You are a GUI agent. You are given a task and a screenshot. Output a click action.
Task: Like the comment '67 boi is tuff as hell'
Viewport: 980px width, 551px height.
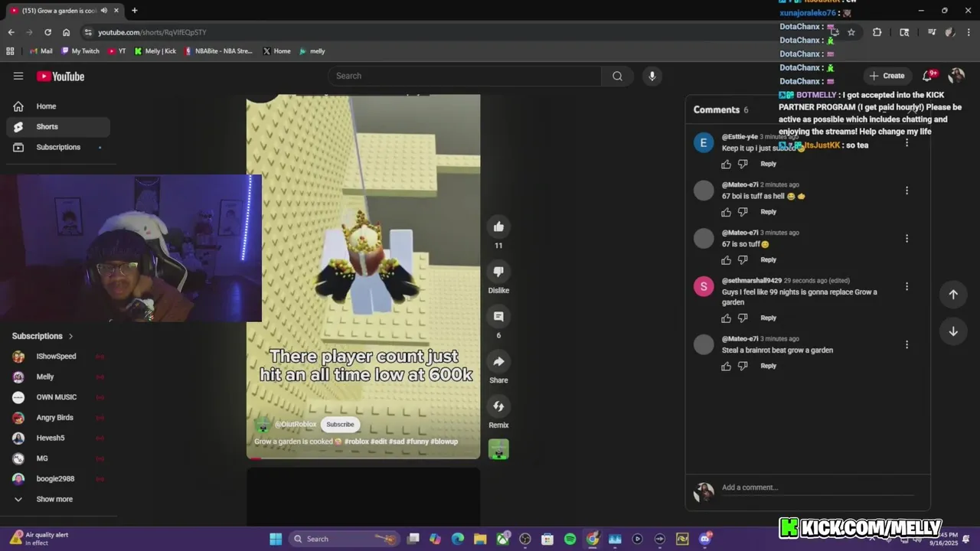(726, 212)
